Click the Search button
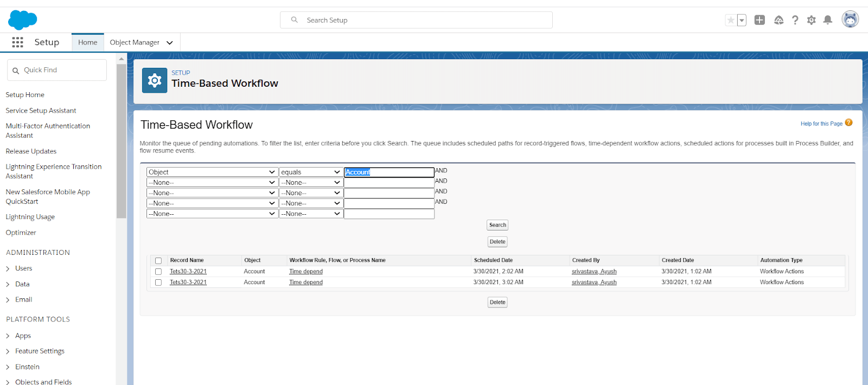868x385 pixels. pyautogui.click(x=497, y=225)
